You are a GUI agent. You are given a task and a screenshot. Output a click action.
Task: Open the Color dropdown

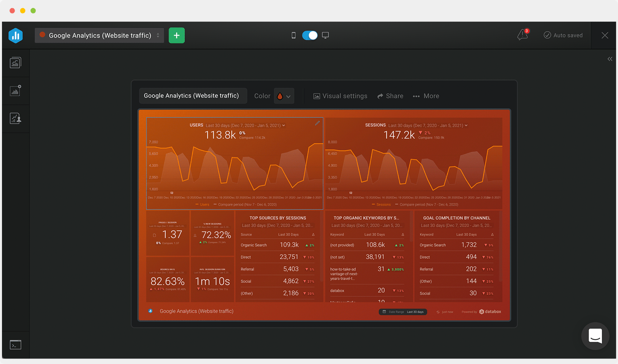click(x=284, y=96)
